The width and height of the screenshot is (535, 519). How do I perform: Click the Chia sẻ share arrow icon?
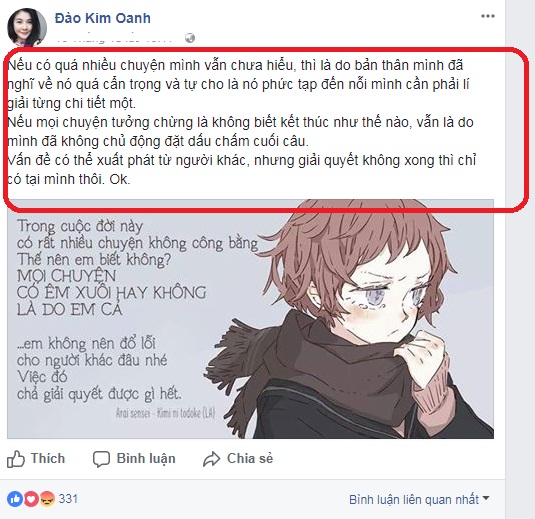coord(212,459)
